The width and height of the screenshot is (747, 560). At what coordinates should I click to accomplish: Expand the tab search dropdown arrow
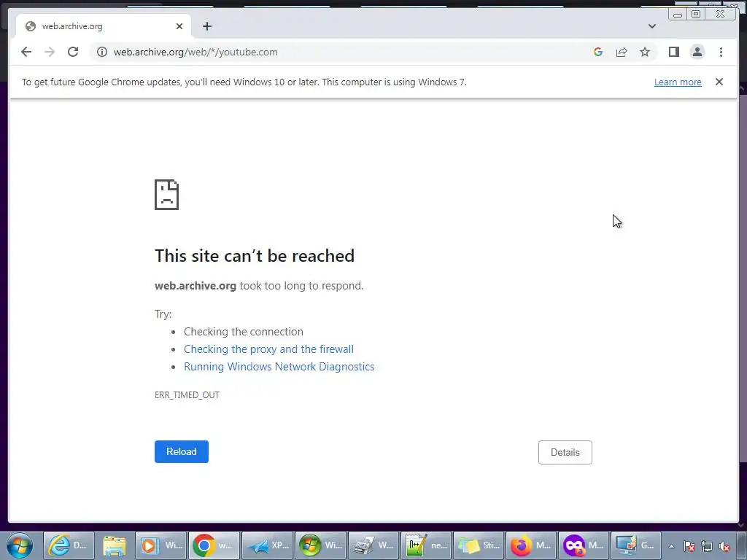pyautogui.click(x=651, y=26)
